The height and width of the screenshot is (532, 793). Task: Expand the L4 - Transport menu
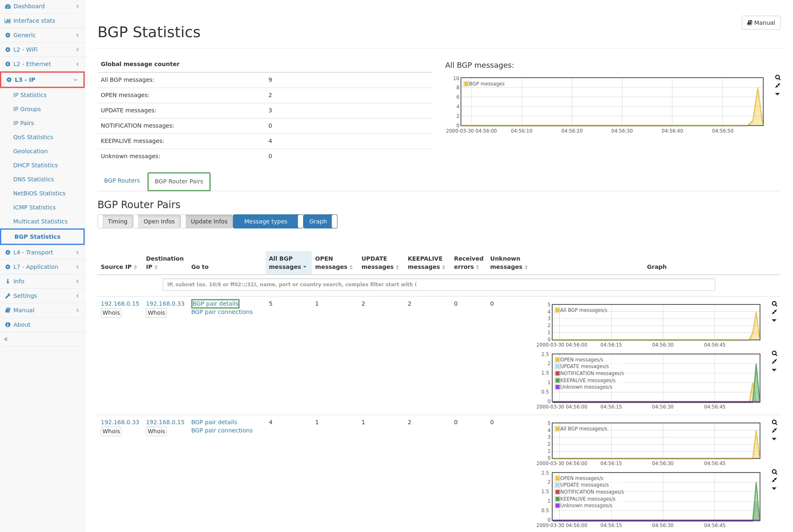click(x=33, y=252)
